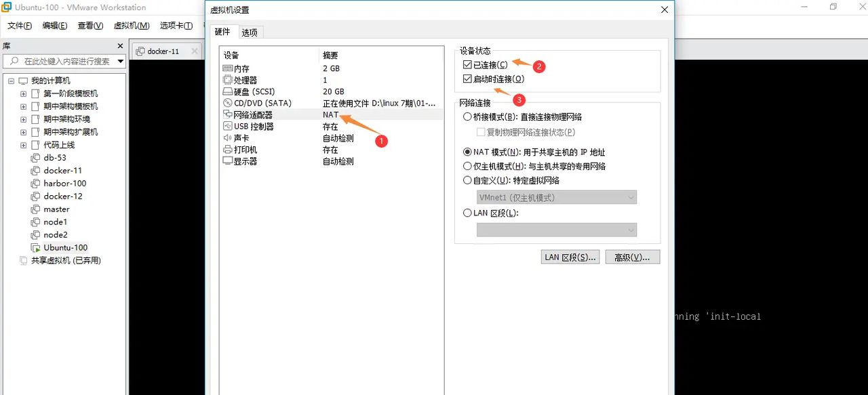
Task: Click the 打印机 device icon
Action: 226,149
